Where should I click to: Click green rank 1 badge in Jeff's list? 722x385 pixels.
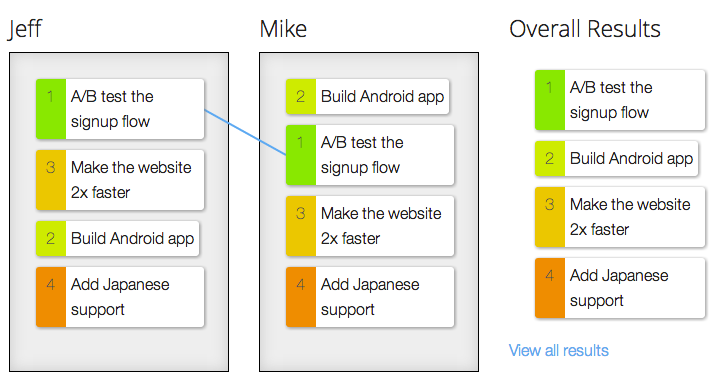pyautogui.click(x=51, y=109)
